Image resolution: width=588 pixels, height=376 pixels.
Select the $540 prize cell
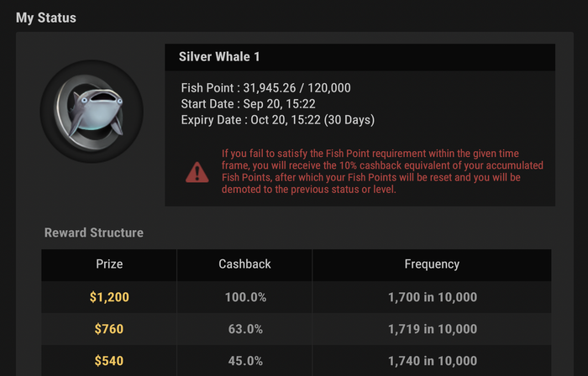[x=109, y=361]
